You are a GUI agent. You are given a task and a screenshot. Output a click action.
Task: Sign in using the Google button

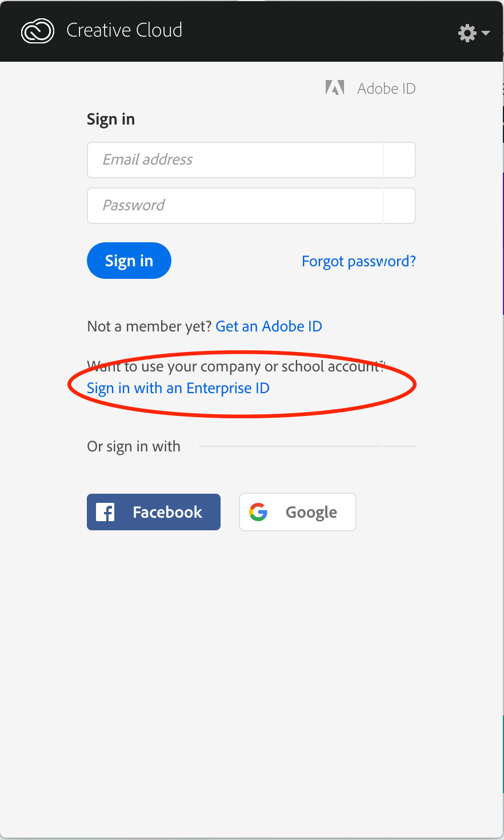(x=298, y=512)
